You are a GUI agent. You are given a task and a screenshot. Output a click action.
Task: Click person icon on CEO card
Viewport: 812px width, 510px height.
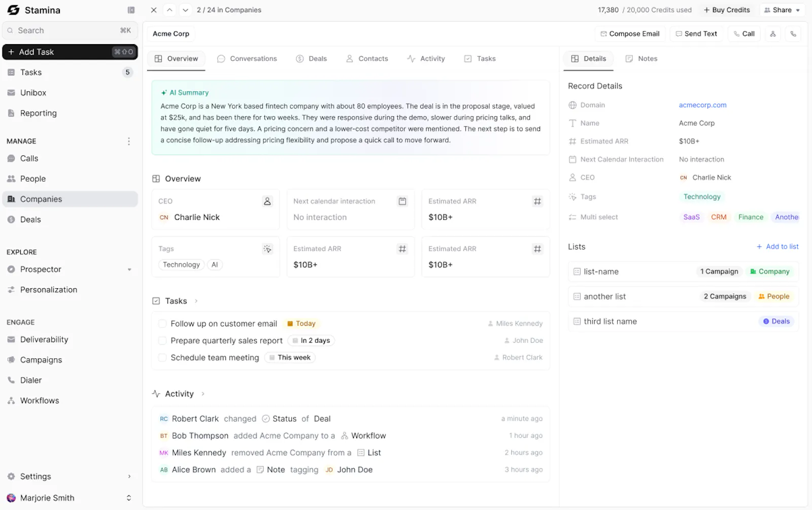(267, 201)
